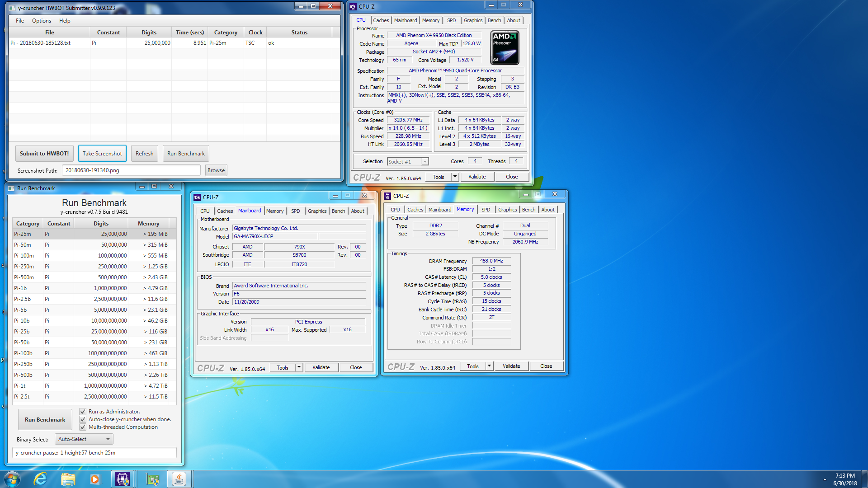Click the AMD Phenom logo in CPU-Z

tap(505, 47)
